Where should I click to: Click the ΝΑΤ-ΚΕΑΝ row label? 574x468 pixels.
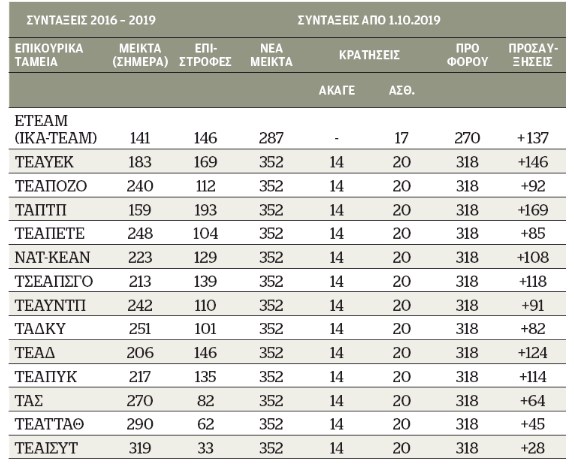click(x=52, y=257)
